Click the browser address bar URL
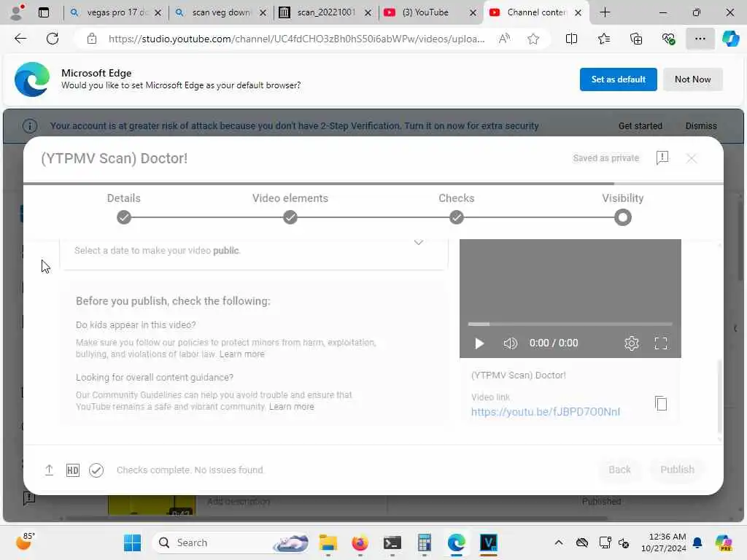 pos(296,39)
